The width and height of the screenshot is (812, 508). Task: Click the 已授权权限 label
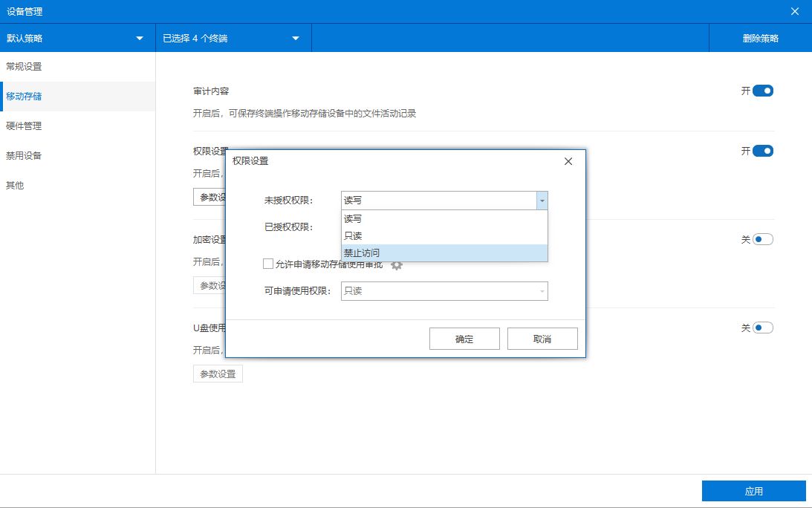[288, 227]
